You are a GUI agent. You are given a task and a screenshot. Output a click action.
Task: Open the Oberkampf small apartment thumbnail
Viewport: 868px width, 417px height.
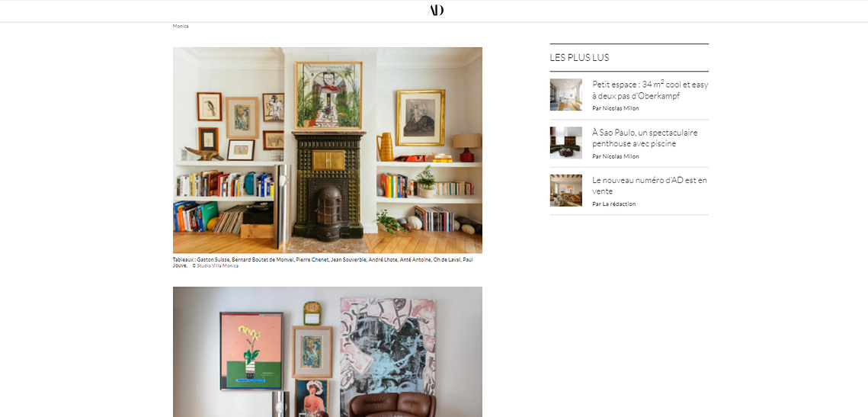(x=565, y=95)
